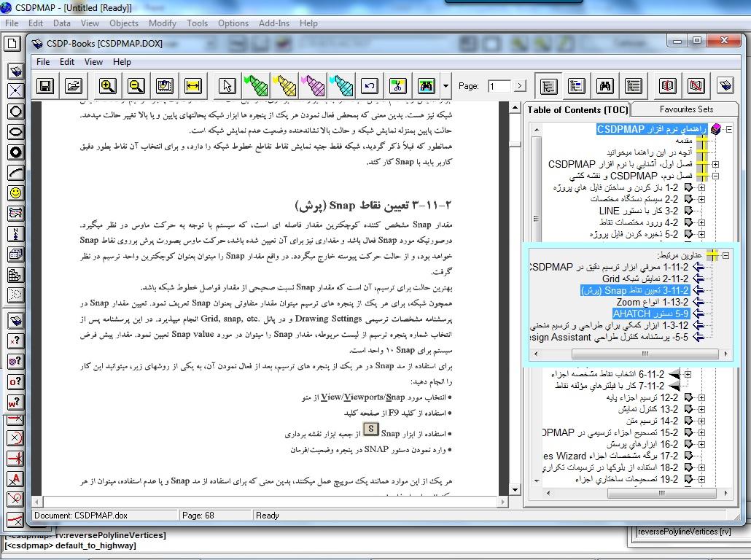Open Add-Ins menu in CSDPMAP main window
751x560 pixels.
click(x=274, y=23)
